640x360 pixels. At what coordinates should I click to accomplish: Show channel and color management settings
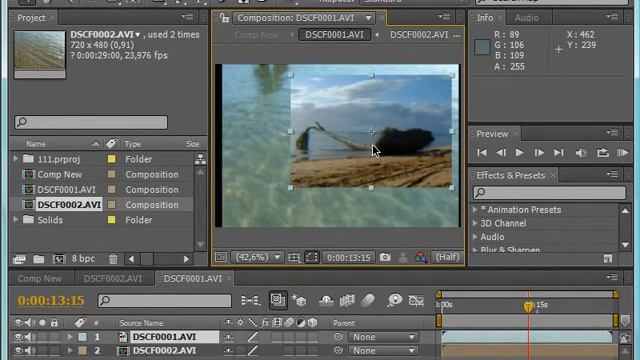tap(421, 257)
